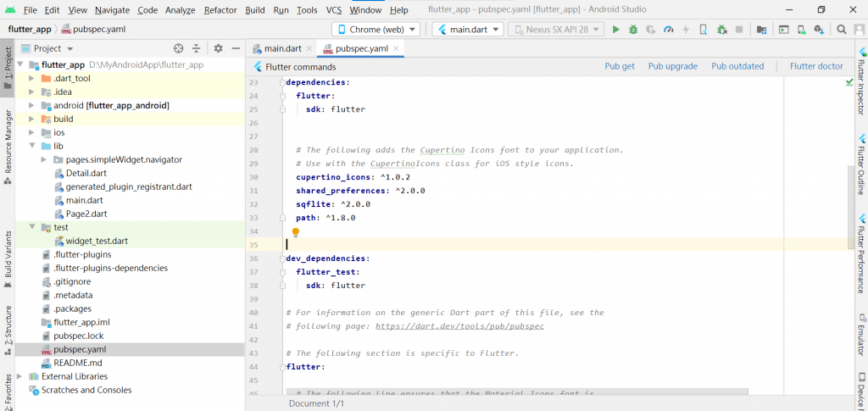Click flutter_app breadcrumb in navigation bar
The image size is (868, 411).
pyautogui.click(x=30, y=30)
